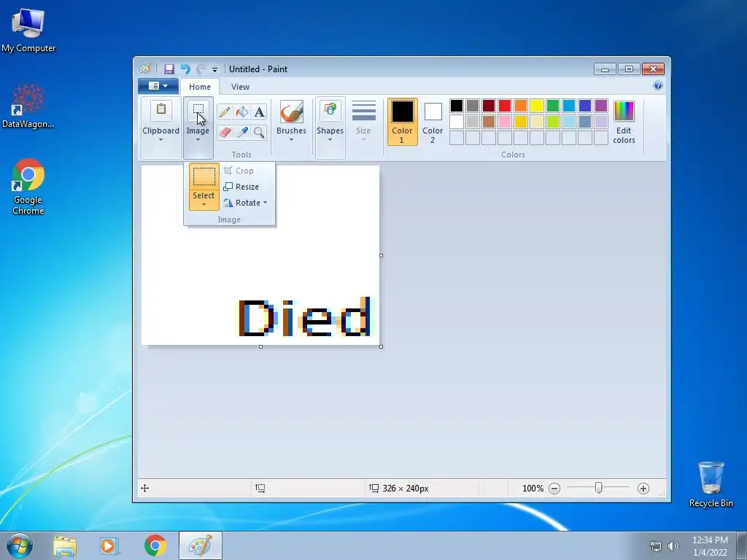Click the Died text on canvas
The image size is (747, 560).
304,316
